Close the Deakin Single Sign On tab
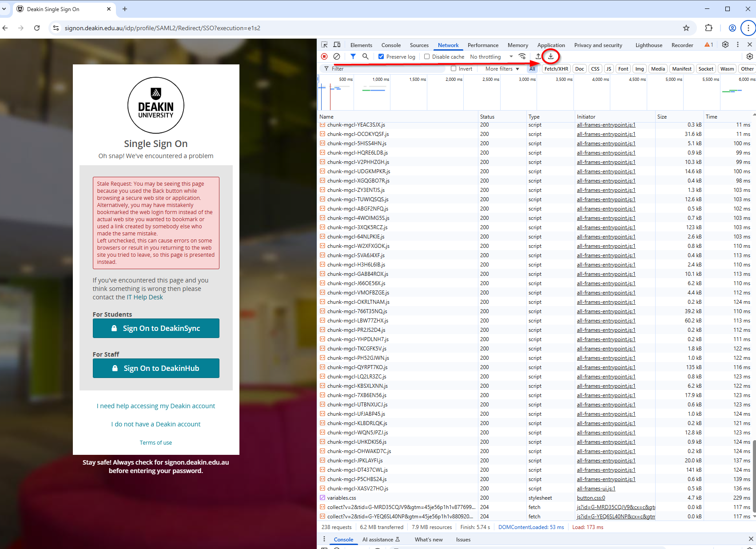The height and width of the screenshot is (549, 756). point(109,9)
